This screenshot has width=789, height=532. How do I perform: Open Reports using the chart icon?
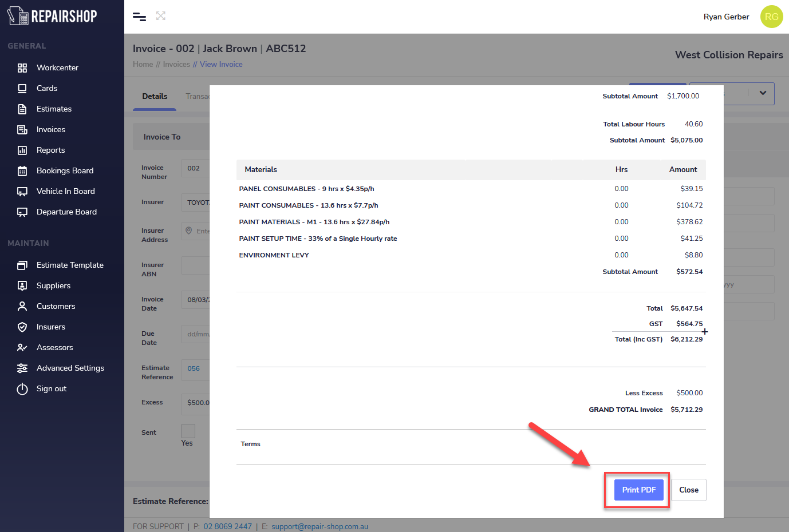pyautogui.click(x=22, y=150)
